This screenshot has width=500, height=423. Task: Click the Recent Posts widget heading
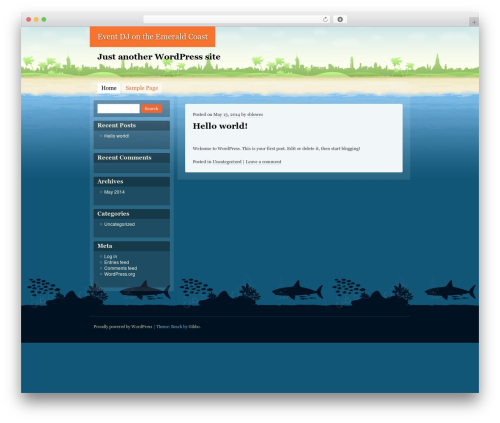click(117, 125)
